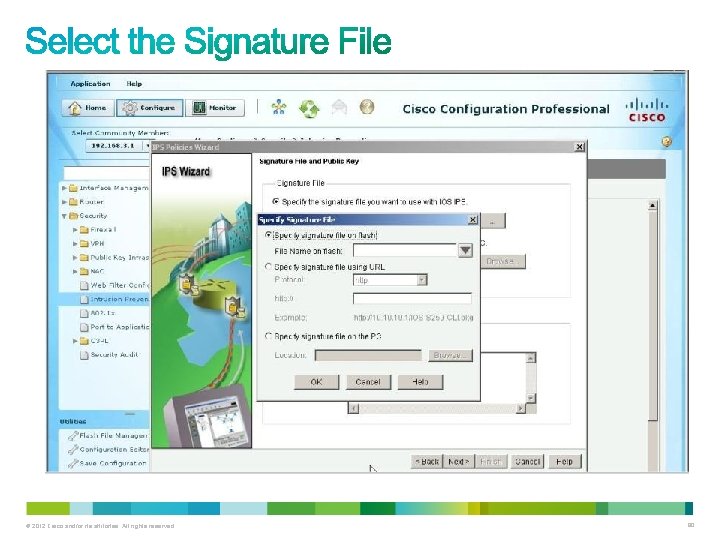720x540 pixels.
Task: Select 'Specify signature file using URL' radio
Action: [269, 267]
